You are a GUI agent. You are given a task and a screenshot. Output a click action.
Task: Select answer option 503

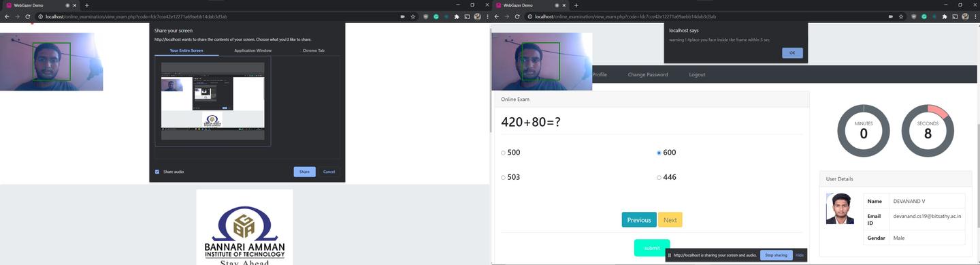[x=503, y=177]
